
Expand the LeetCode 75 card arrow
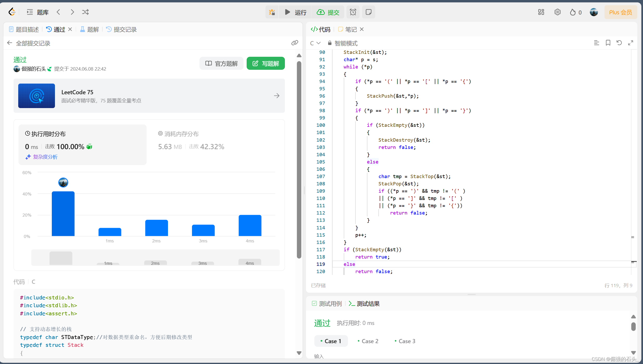(x=277, y=96)
